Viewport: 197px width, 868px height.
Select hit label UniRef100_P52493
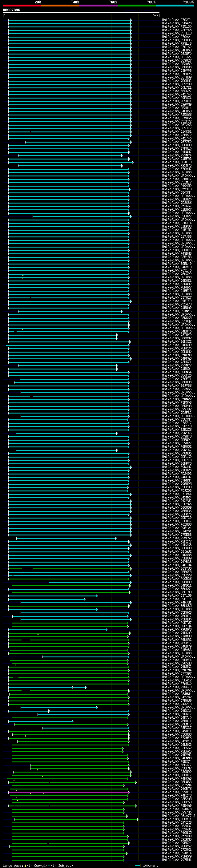coord(177,474)
